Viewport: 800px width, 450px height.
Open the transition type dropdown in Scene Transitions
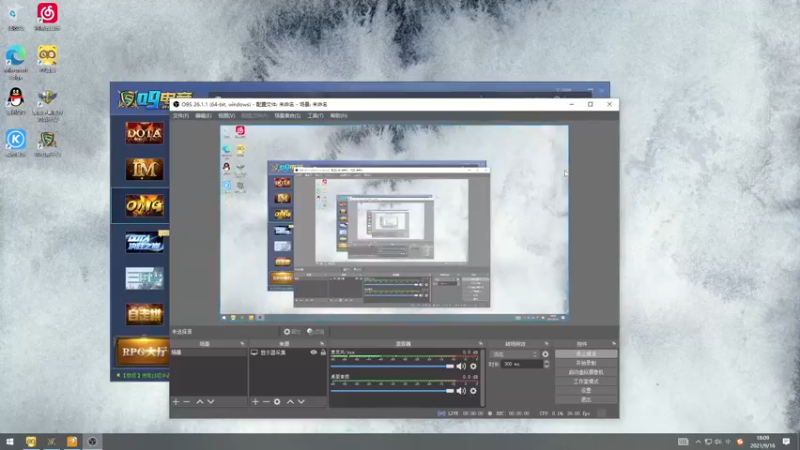coord(514,354)
